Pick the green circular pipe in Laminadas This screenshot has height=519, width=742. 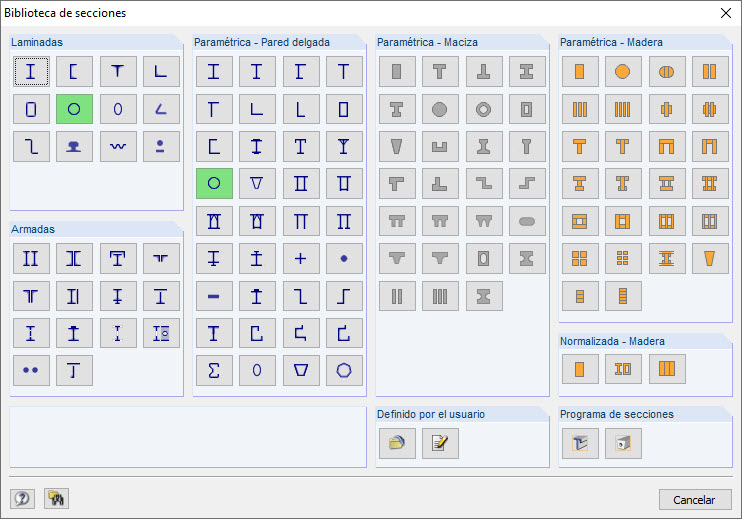pyautogui.click(x=74, y=109)
